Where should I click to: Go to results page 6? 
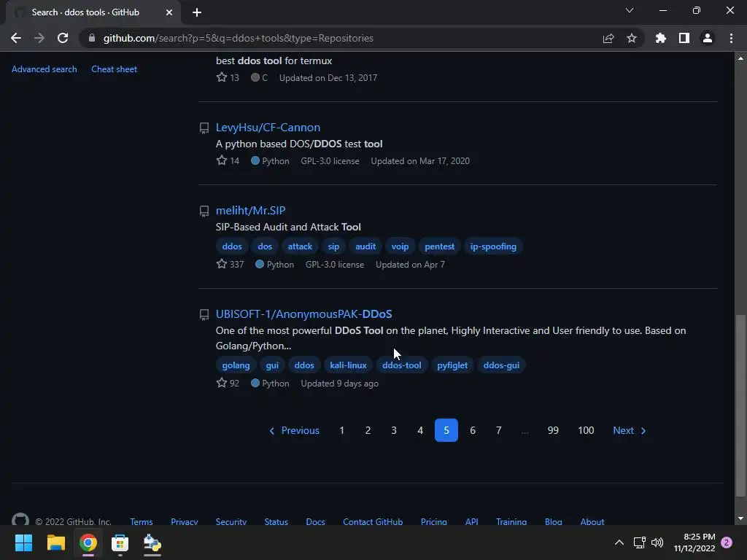click(473, 430)
